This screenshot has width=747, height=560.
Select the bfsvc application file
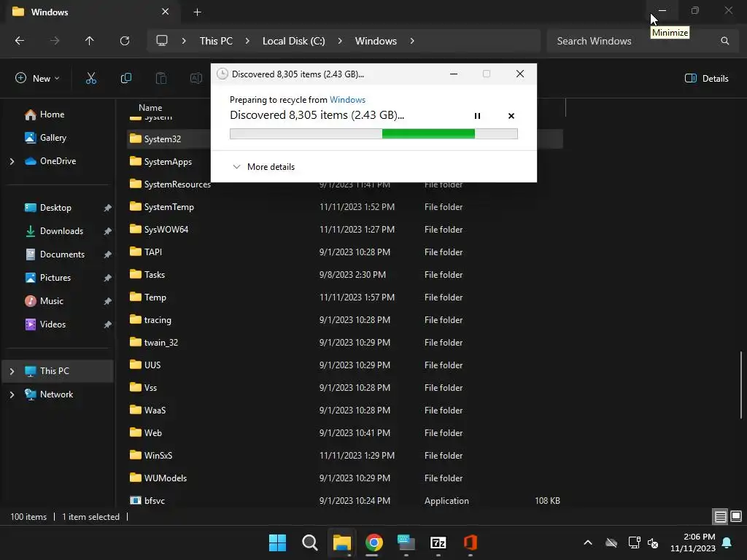pyautogui.click(x=345, y=500)
